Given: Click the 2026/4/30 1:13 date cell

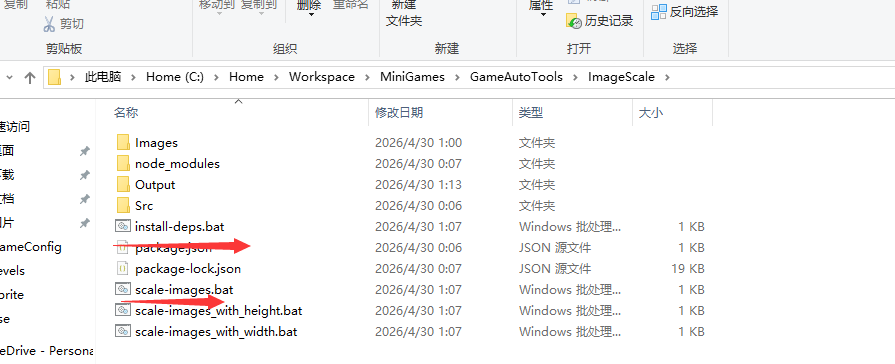Looking at the screenshot, I should (x=417, y=185).
